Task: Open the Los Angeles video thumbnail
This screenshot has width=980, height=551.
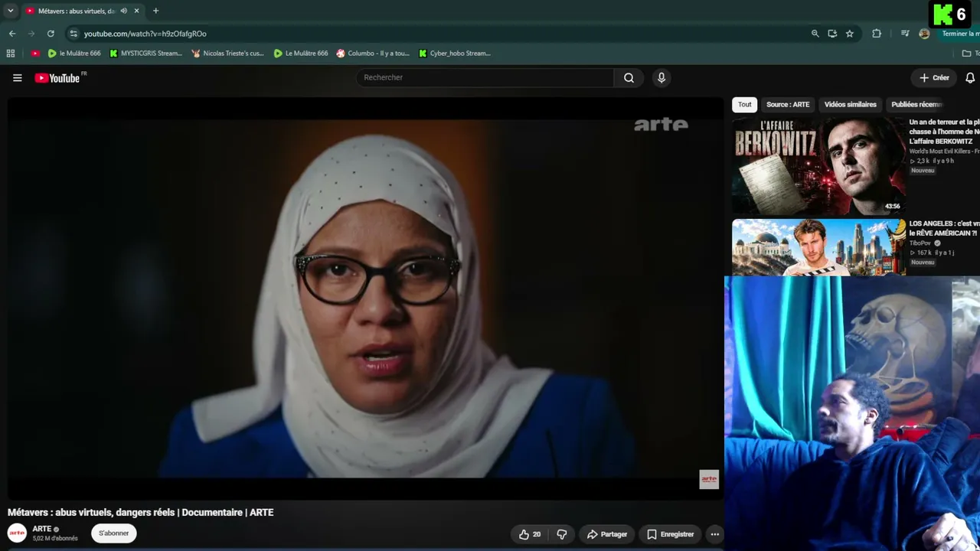Action: 818,247
